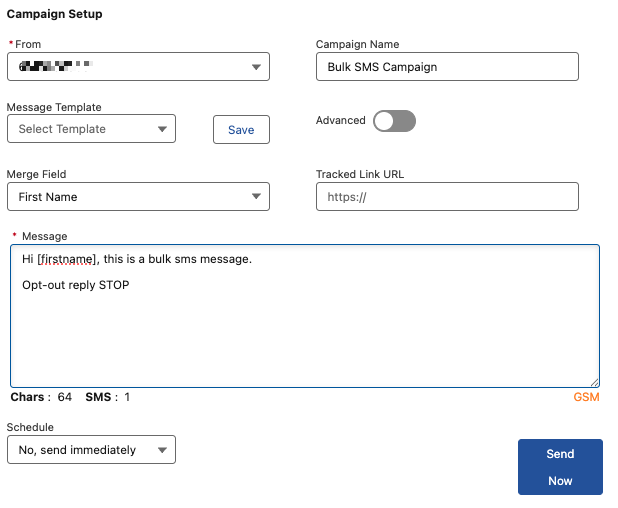Click the Campaign Name text field

pos(447,67)
